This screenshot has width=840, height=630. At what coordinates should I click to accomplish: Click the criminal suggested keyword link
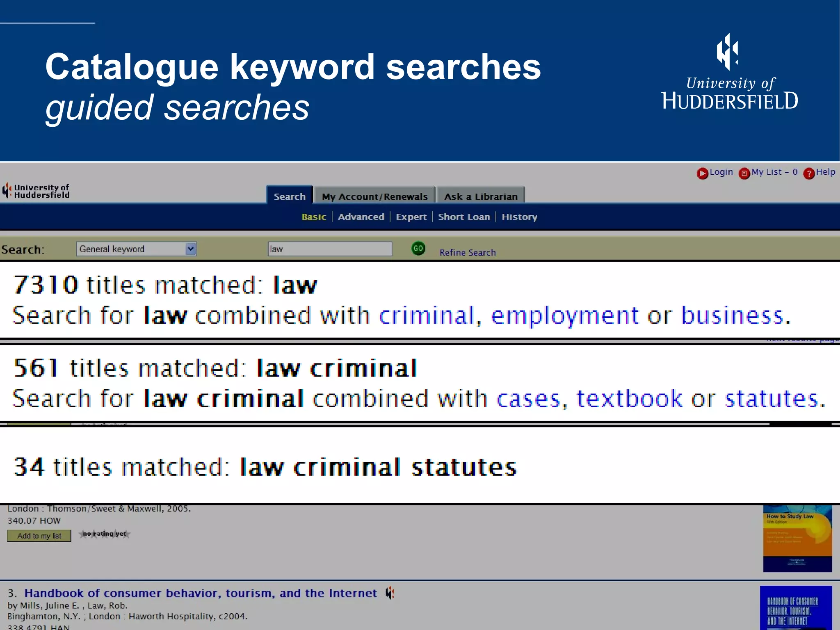[427, 316]
